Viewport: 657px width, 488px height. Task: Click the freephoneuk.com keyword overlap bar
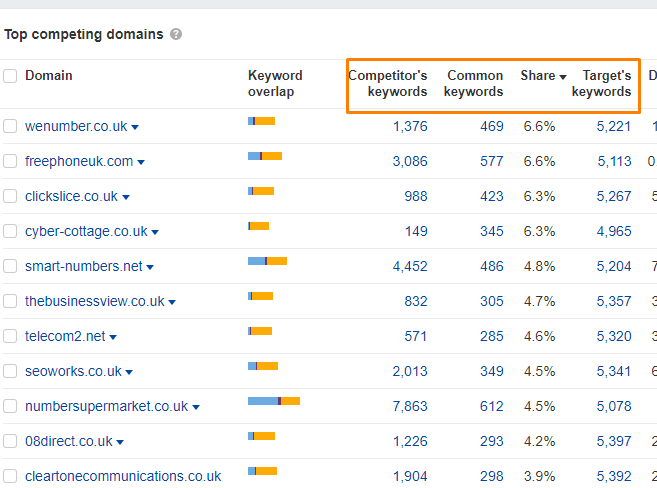coord(265,156)
